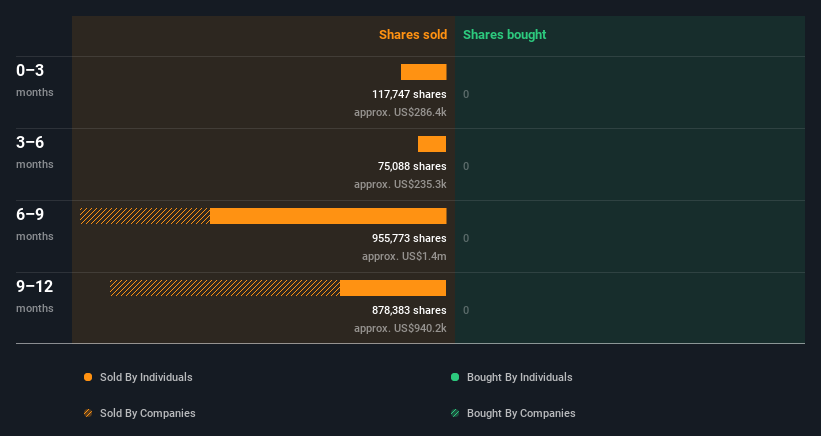Click the Shares sold column header

tap(413, 35)
